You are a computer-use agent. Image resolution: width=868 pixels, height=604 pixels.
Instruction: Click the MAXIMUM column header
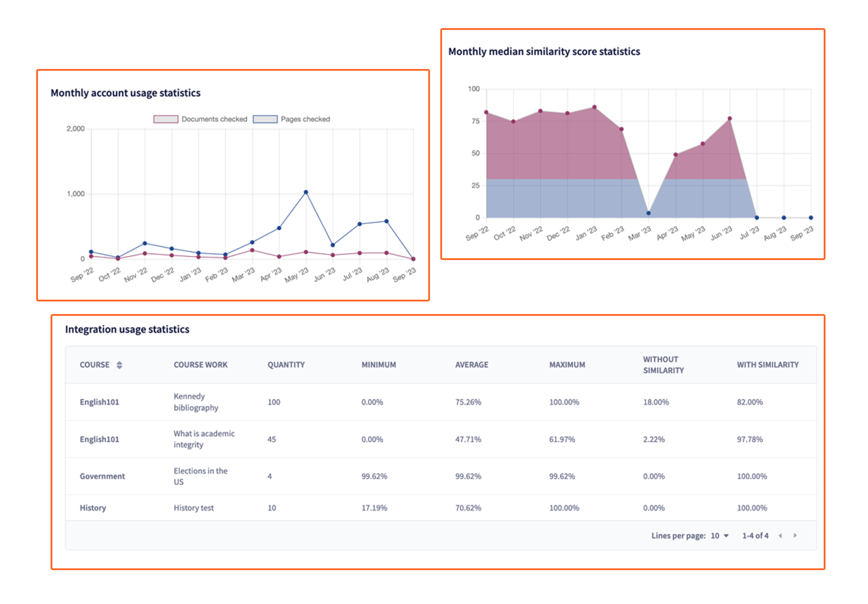[567, 365]
